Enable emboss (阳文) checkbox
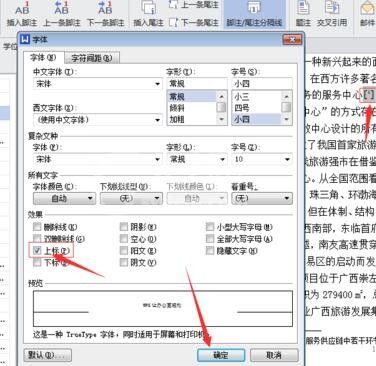This screenshot has height=366, width=376. [124, 250]
